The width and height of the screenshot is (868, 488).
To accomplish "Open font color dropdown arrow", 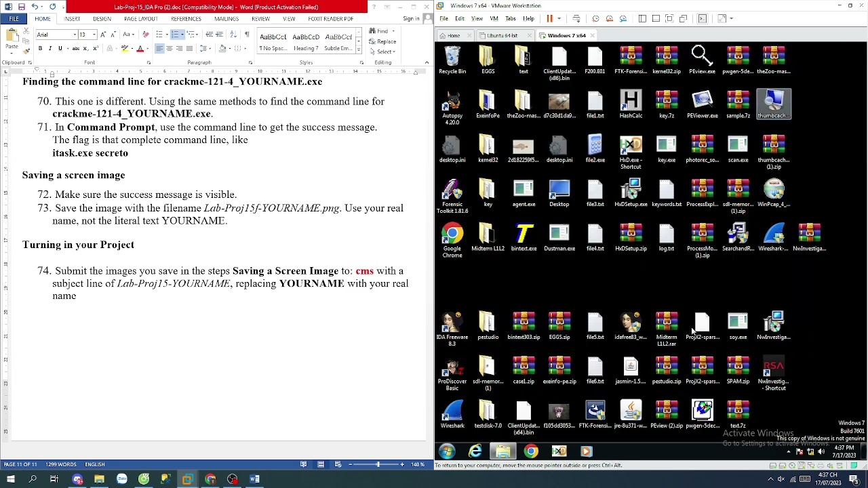I will (148, 49).
